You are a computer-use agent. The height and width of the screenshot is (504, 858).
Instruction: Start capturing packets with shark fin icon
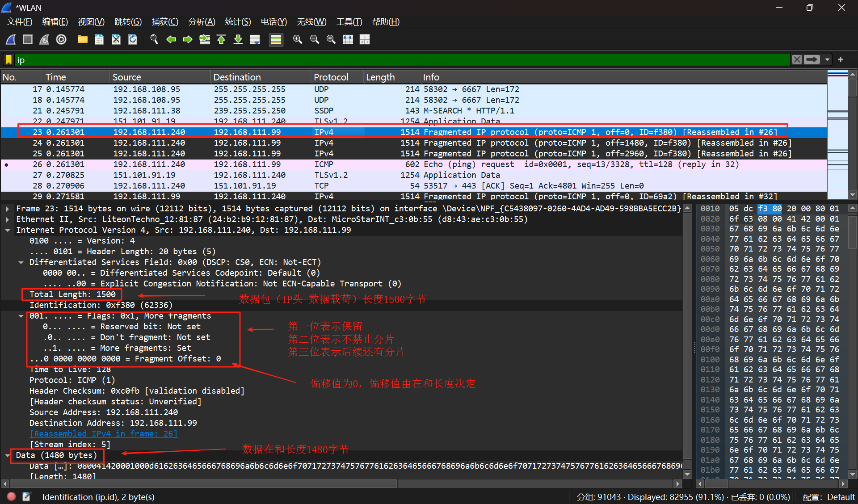coord(11,40)
